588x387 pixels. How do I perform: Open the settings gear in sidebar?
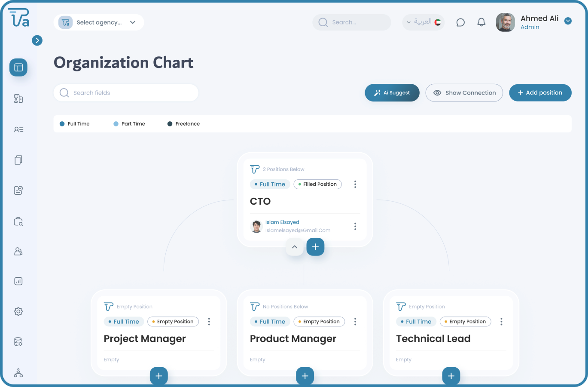pyautogui.click(x=18, y=311)
